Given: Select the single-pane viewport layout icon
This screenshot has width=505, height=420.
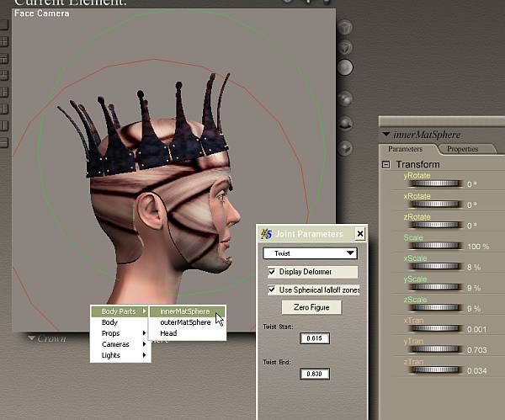Looking at the screenshot, I should pyautogui.click(x=4, y=24).
